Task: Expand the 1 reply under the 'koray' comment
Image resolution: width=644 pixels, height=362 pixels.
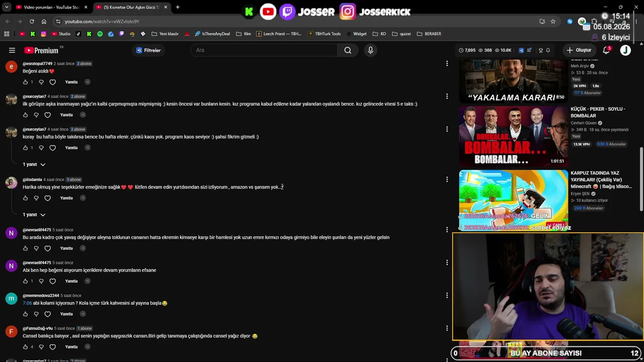Action: tap(34, 164)
